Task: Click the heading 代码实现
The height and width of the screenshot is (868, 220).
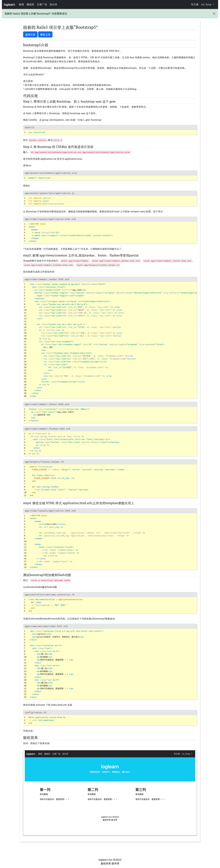Action: pos(30,96)
